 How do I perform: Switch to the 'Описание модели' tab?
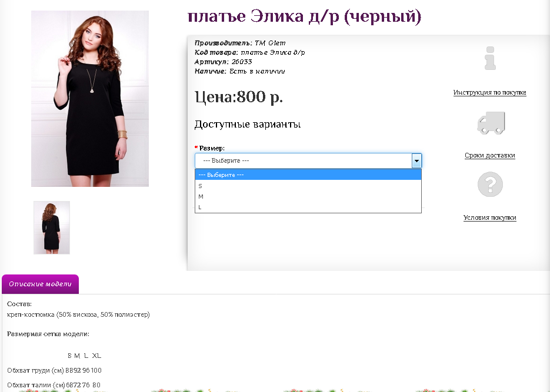point(40,284)
